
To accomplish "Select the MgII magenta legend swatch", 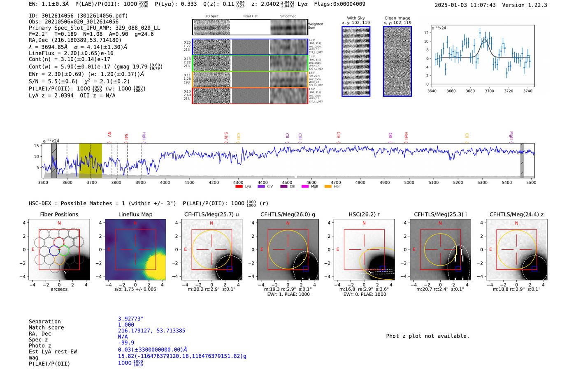I will pyautogui.click(x=305, y=186).
